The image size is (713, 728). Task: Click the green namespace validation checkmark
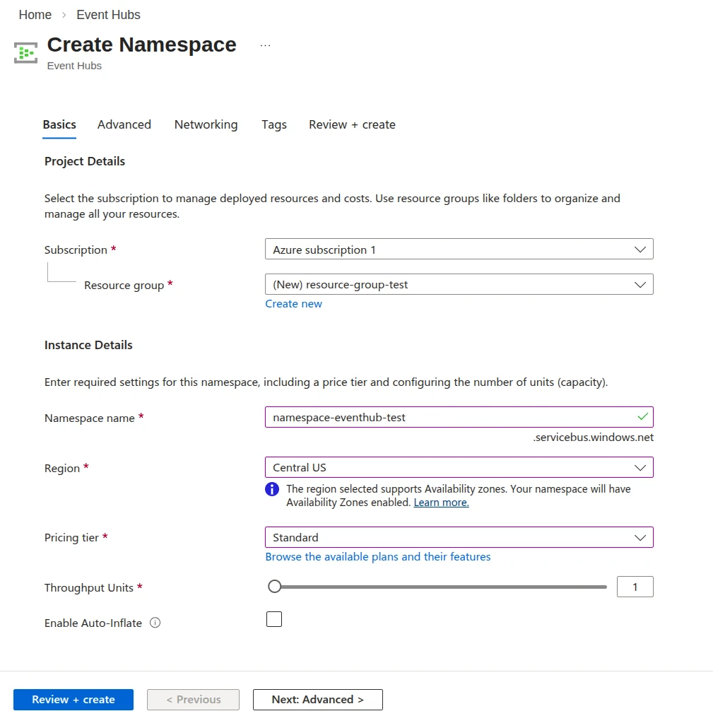[x=642, y=417]
